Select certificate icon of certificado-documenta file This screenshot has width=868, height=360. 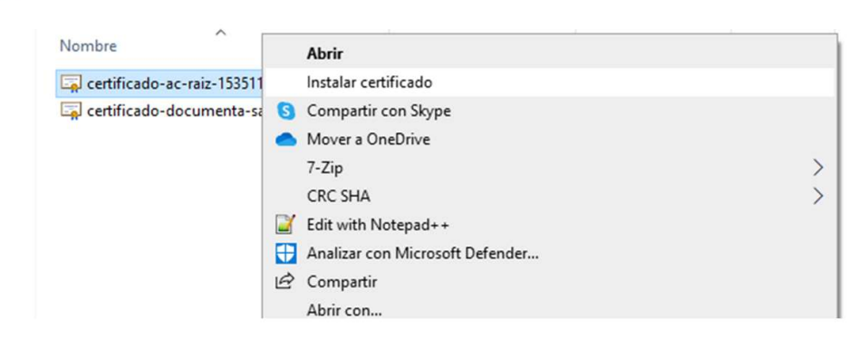pyautogui.click(x=72, y=111)
